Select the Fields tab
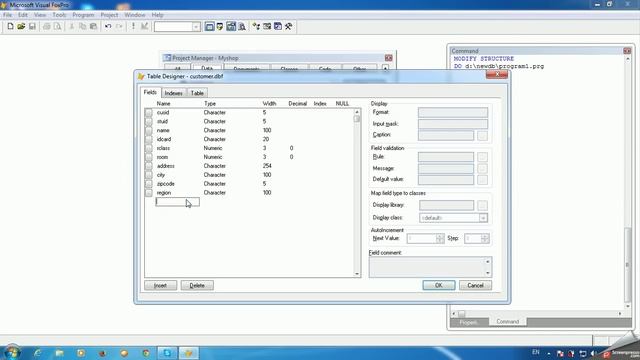Image resolution: width=640 pixels, height=360 pixels. point(150,92)
